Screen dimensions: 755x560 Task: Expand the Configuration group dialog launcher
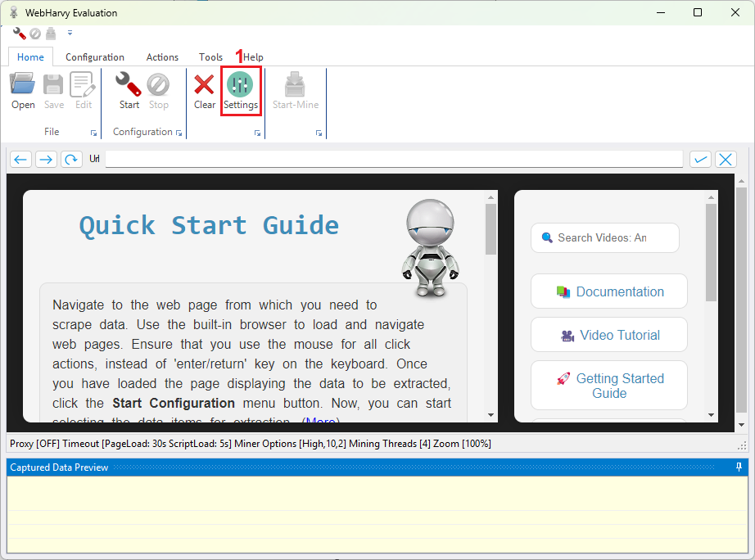(179, 133)
